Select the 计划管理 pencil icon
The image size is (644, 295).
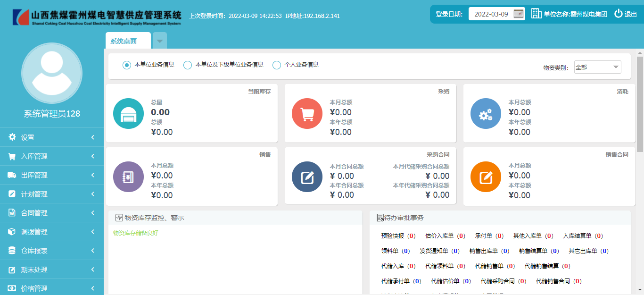click(x=11, y=194)
